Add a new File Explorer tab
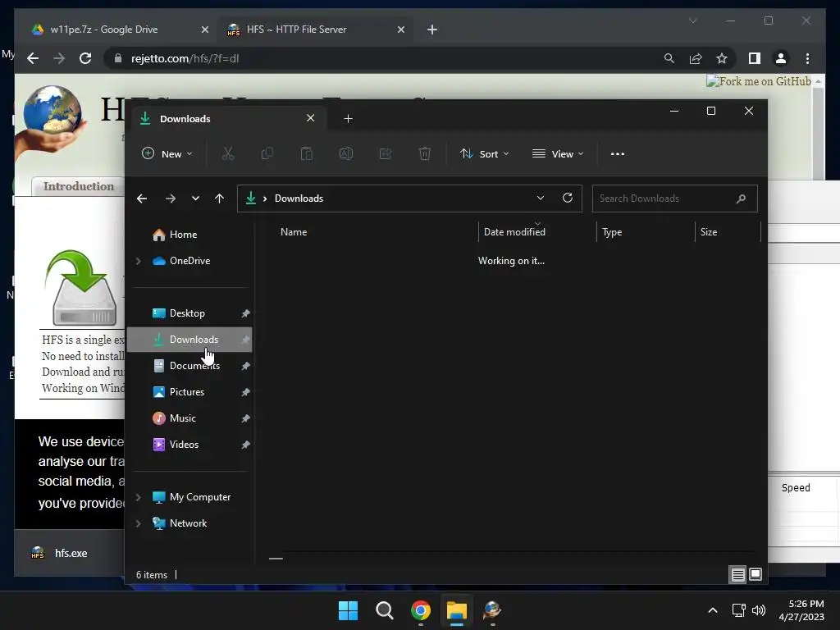This screenshot has height=630, width=840. pos(348,118)
